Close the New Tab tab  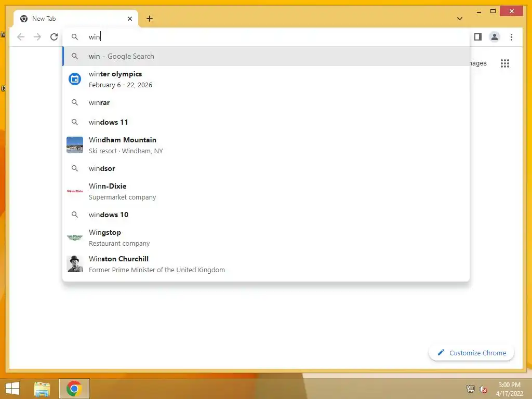pyautogui.click(x=129, y=19)
